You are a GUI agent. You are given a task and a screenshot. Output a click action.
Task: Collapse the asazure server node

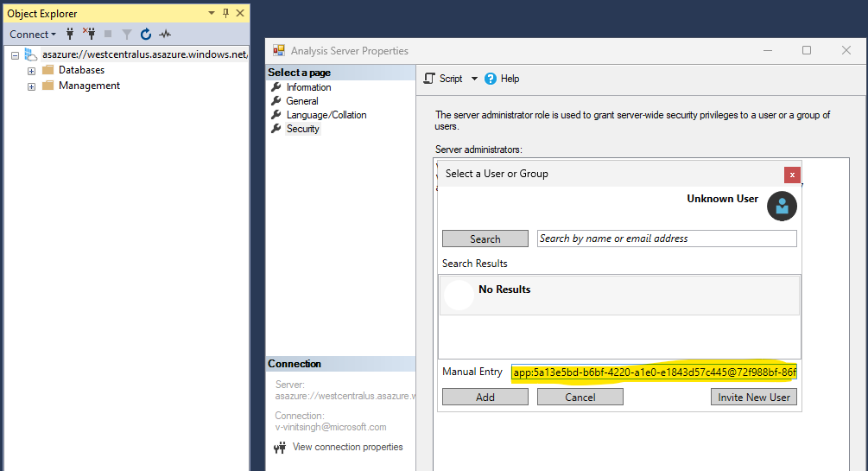[x=15, y=55]
